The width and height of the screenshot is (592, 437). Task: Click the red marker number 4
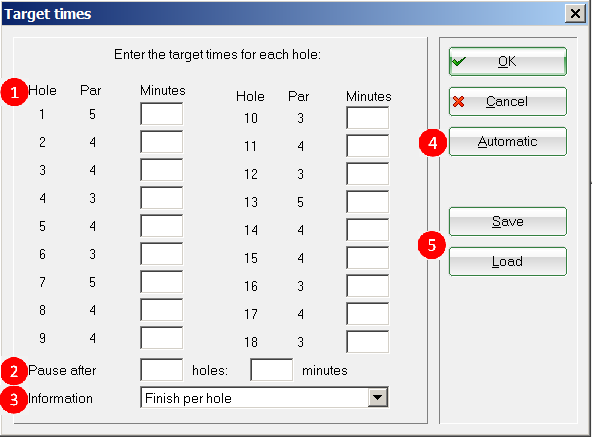click(433, 143)
